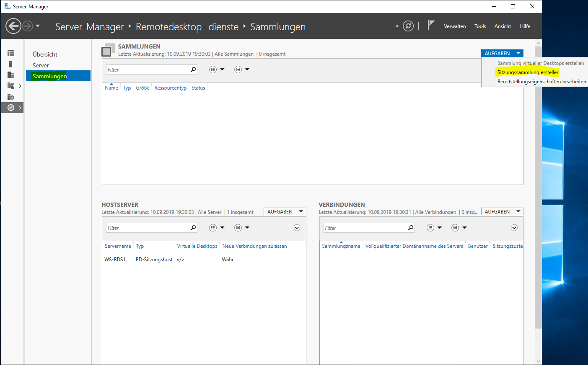Go to Server page
Viewport: 588px width, 365px height.
(x=41, y=65)
